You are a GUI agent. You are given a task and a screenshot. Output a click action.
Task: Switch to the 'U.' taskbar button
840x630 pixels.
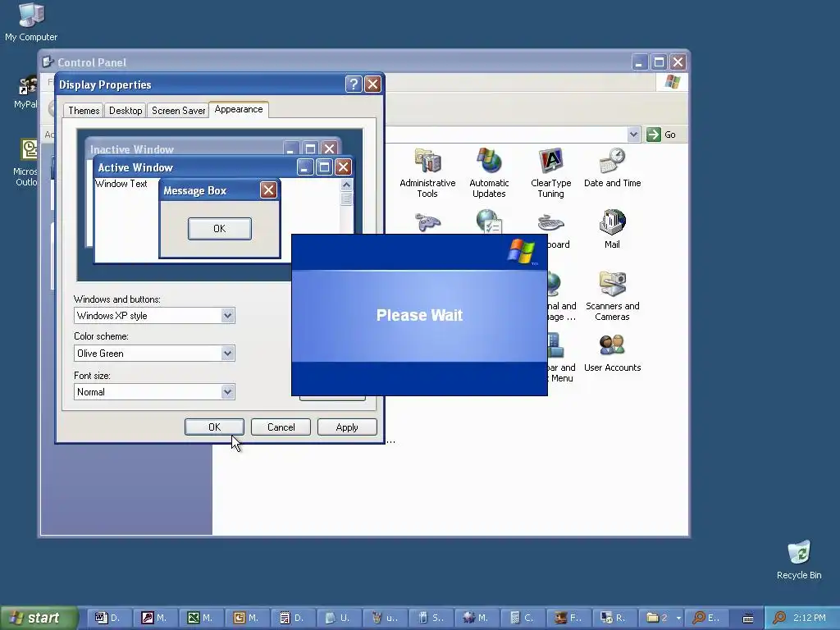tap(337, 618)
